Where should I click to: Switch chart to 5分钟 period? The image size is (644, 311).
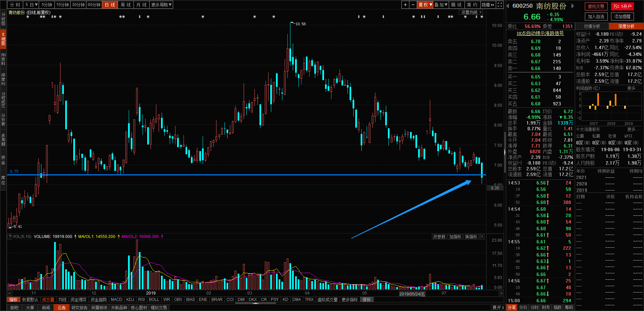pos(47,5)
